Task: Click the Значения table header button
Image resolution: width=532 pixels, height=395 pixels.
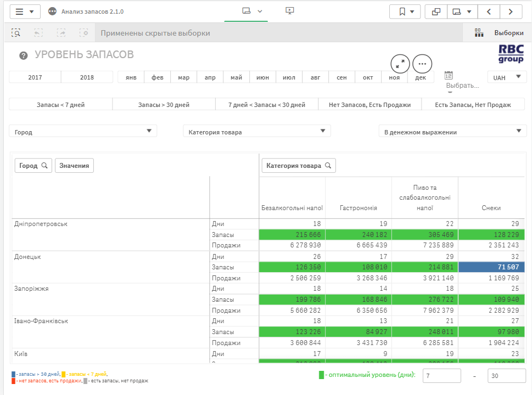Action: (x=74, y=166)
